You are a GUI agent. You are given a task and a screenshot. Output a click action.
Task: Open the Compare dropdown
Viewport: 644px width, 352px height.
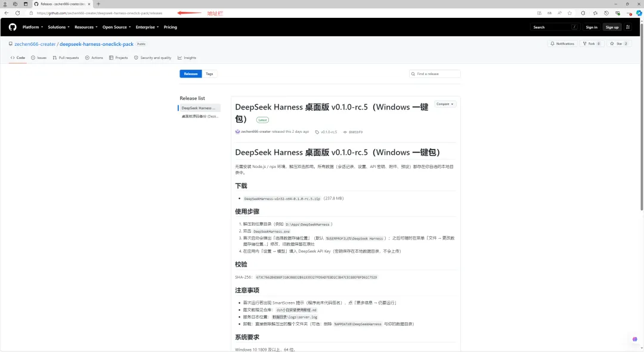point(445,104)
